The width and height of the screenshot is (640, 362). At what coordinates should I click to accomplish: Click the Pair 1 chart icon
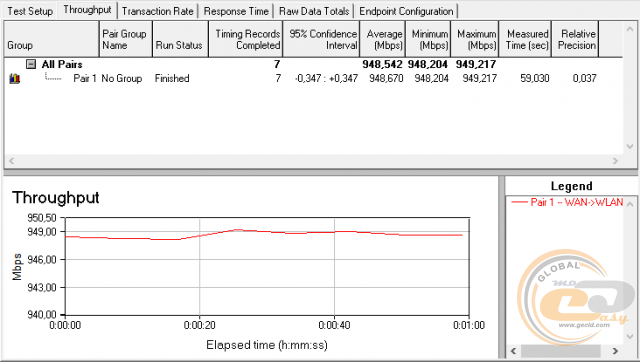pyautogui.click(x=15, y=78)
